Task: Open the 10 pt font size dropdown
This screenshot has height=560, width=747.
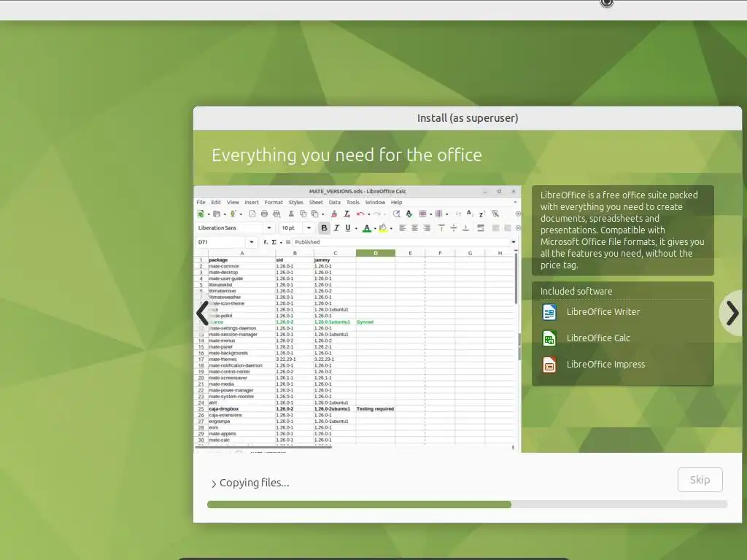Action: pos(309,228)
